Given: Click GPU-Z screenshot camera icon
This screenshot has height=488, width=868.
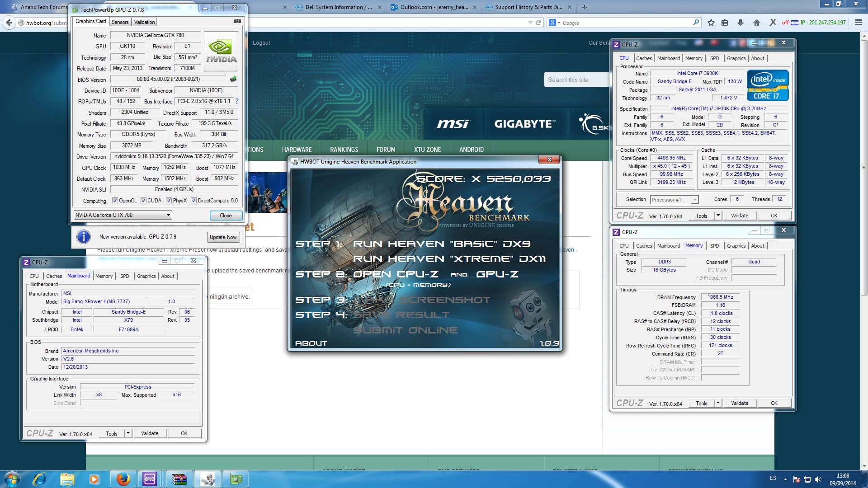Looking at the screenshot, I should 237,21.
